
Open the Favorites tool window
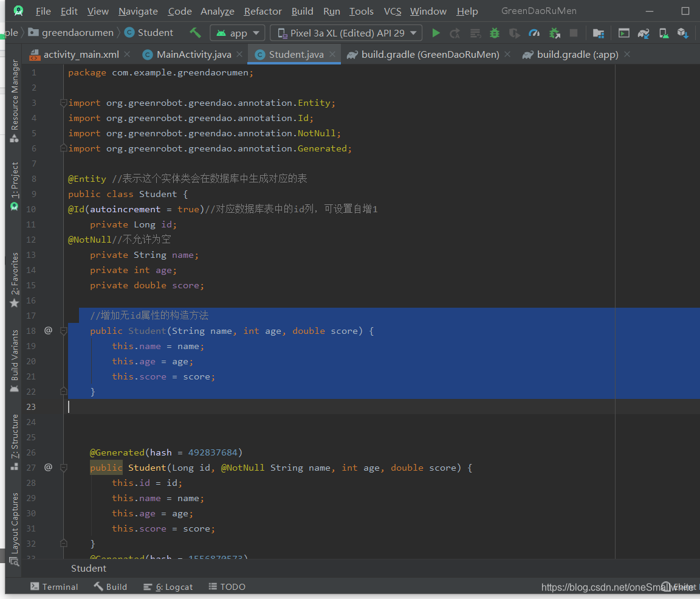tap(15, 280)
